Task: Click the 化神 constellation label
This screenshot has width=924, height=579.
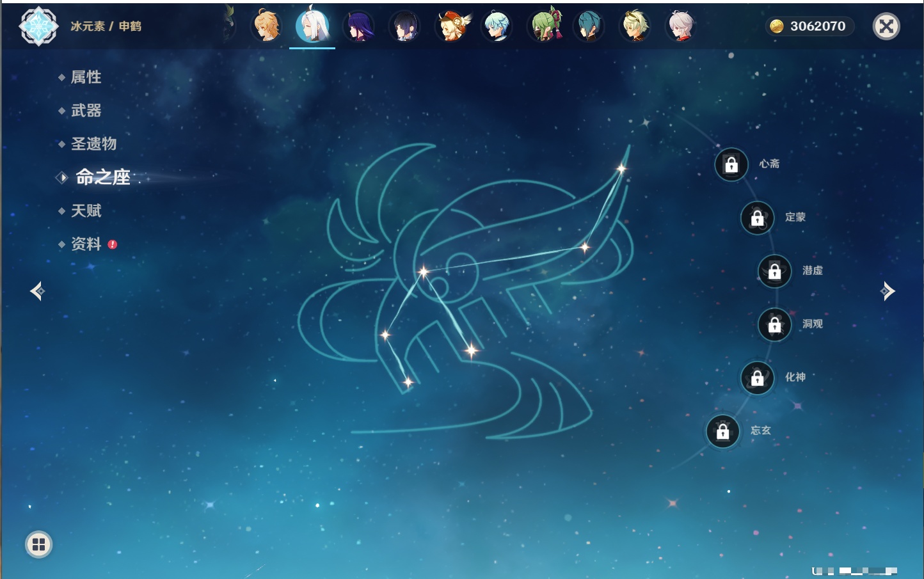Action: (795, 377)
